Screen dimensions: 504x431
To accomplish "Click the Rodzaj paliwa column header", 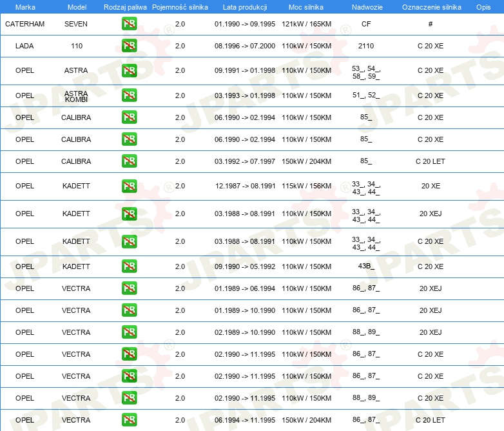I will tap(125, 6).
